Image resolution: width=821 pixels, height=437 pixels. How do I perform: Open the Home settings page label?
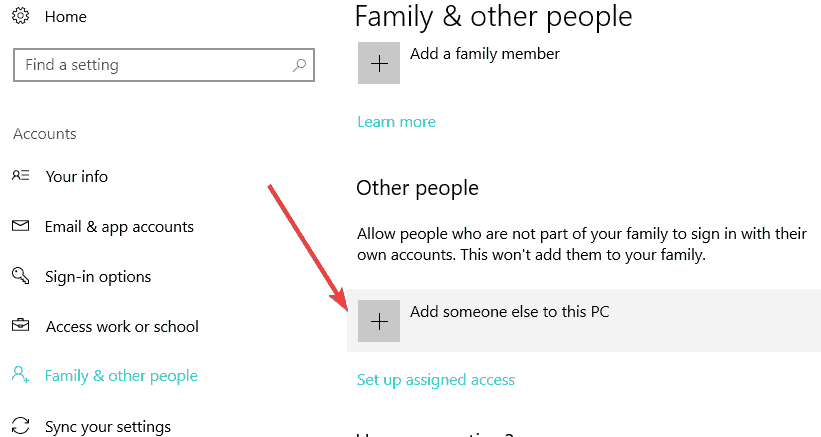tap(65, 17)
